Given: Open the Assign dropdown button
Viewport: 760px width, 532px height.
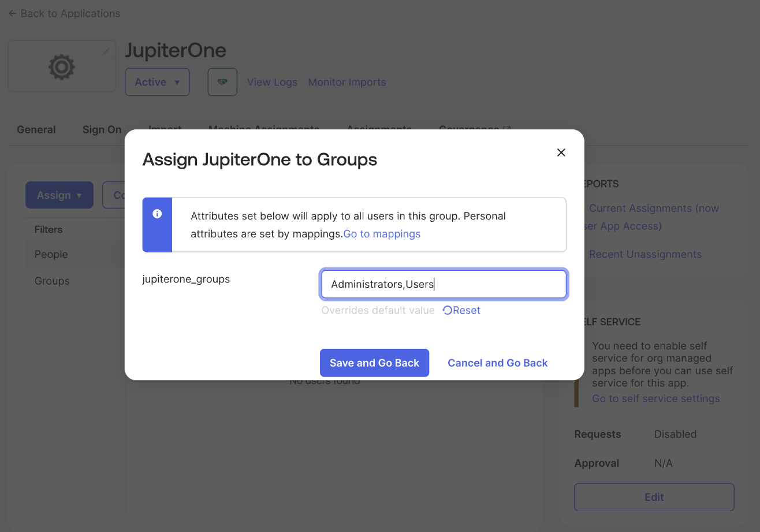Looking at the screenshot, I should coord(59,195).
